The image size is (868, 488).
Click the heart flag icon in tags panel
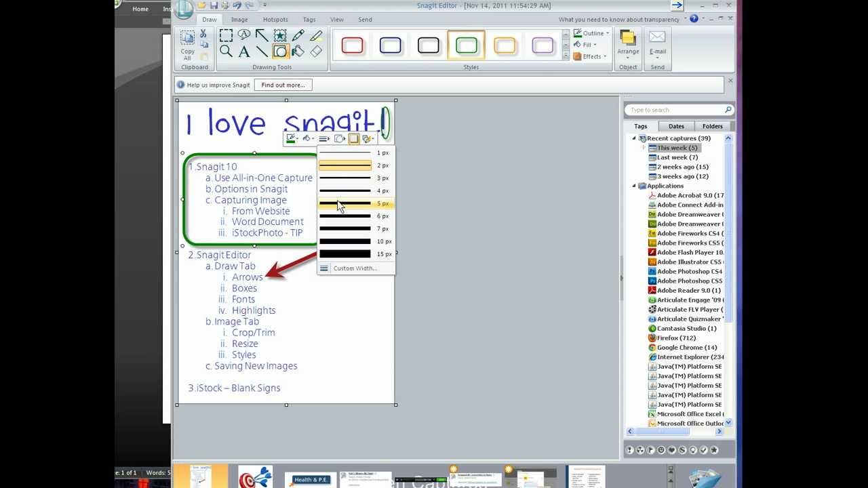click(672, 450)
